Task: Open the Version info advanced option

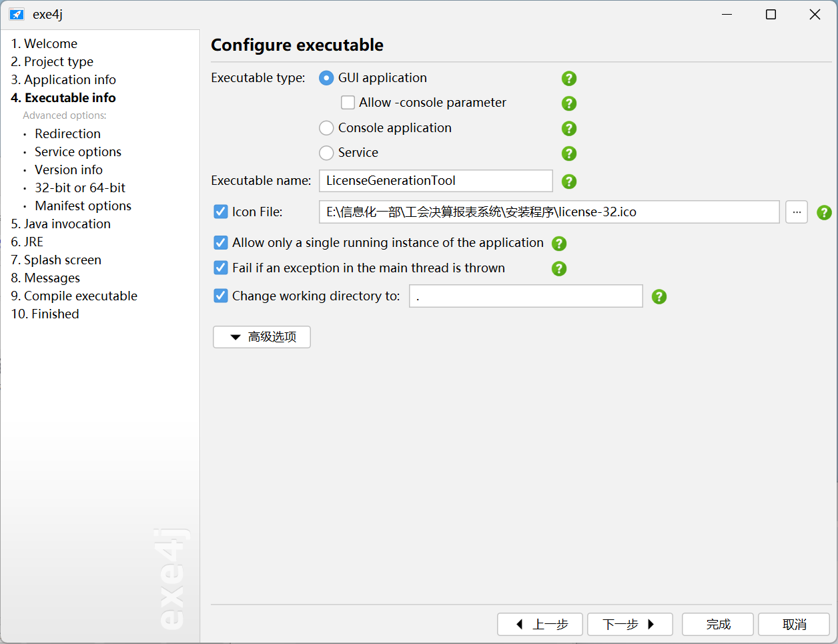Action: (68, 170)
